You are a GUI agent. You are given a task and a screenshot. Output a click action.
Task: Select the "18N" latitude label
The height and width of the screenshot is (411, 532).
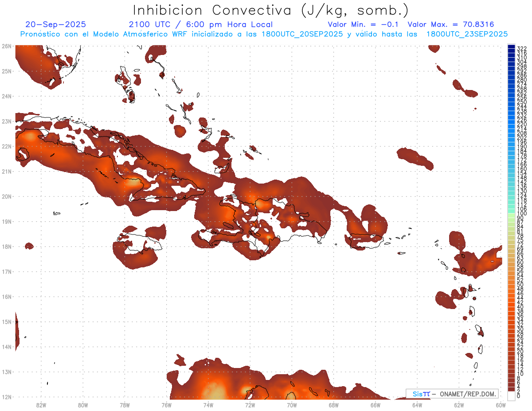point(7,247)
